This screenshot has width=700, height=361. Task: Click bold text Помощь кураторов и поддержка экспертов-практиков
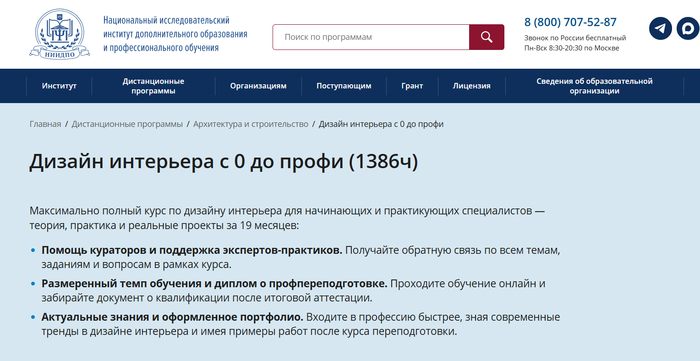192,250
